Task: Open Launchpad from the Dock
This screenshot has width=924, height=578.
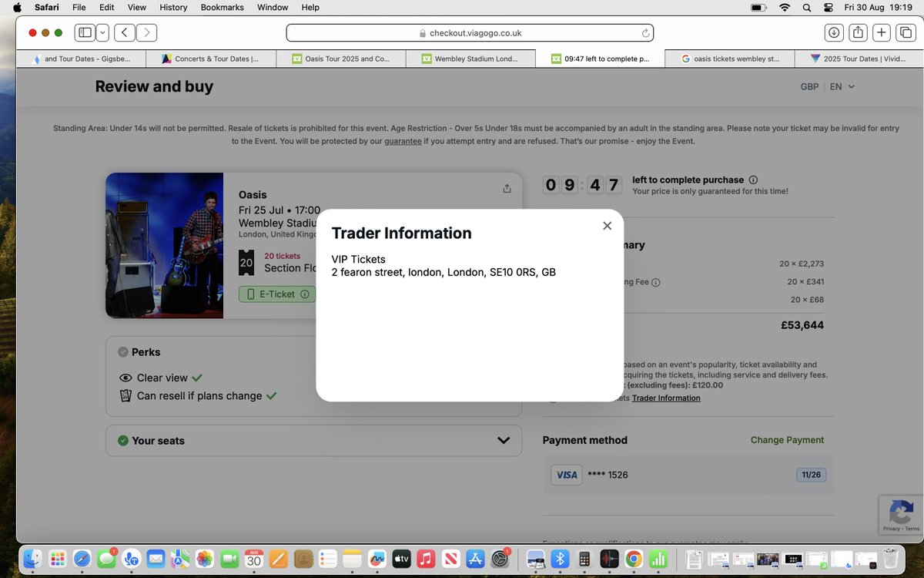Action: tap(57, 559)
